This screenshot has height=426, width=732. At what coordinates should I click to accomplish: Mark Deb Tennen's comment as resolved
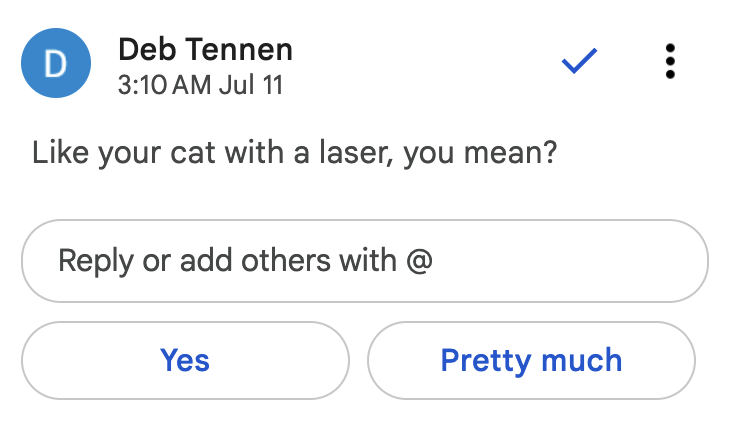pos(579,62)
